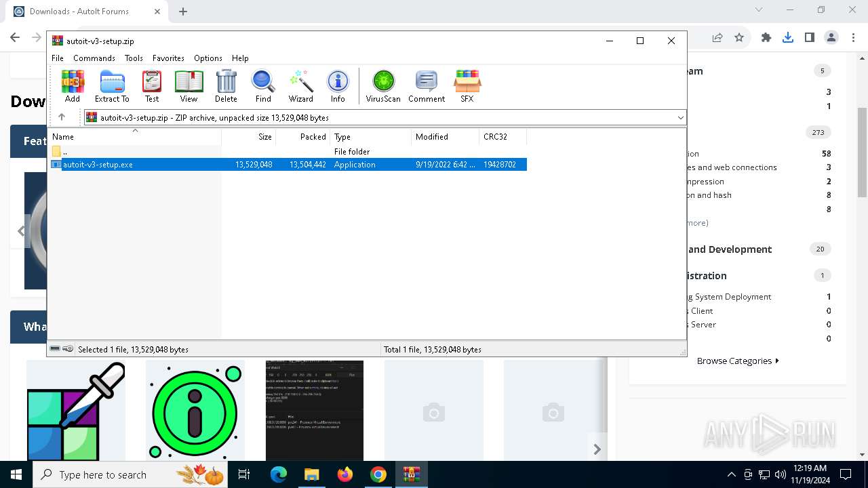868x488 pixels.
Task: Open the archive Comment tool
Action: (427, 86)
